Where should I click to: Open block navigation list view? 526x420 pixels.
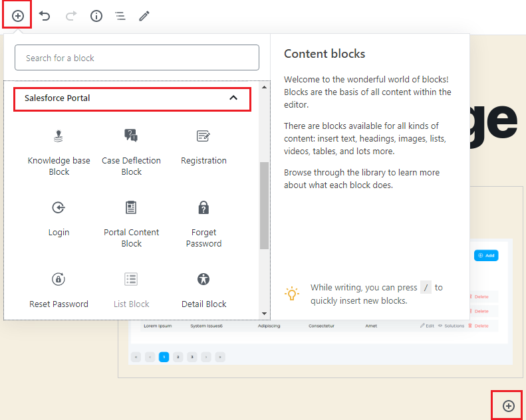(120, 16)
